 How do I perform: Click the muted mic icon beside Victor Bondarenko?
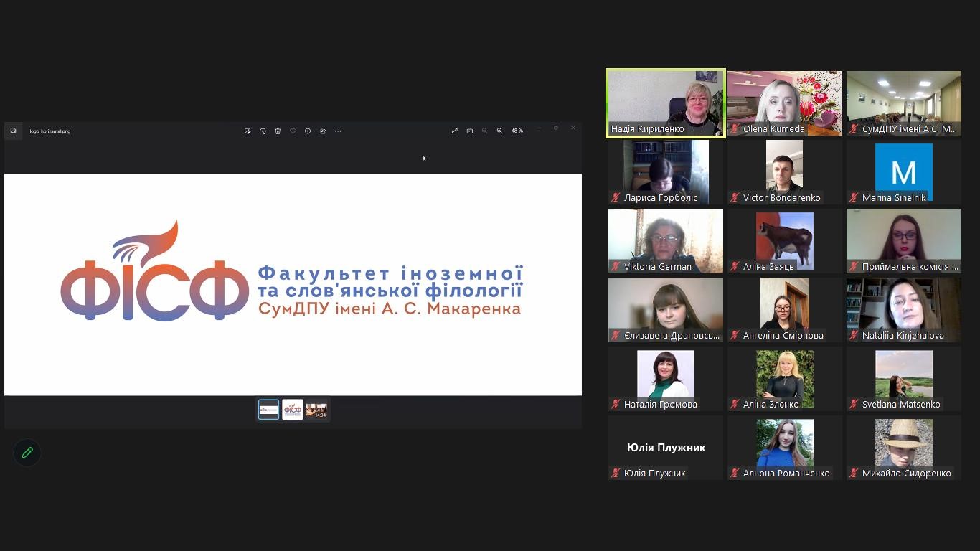click(x=735, y=198)
